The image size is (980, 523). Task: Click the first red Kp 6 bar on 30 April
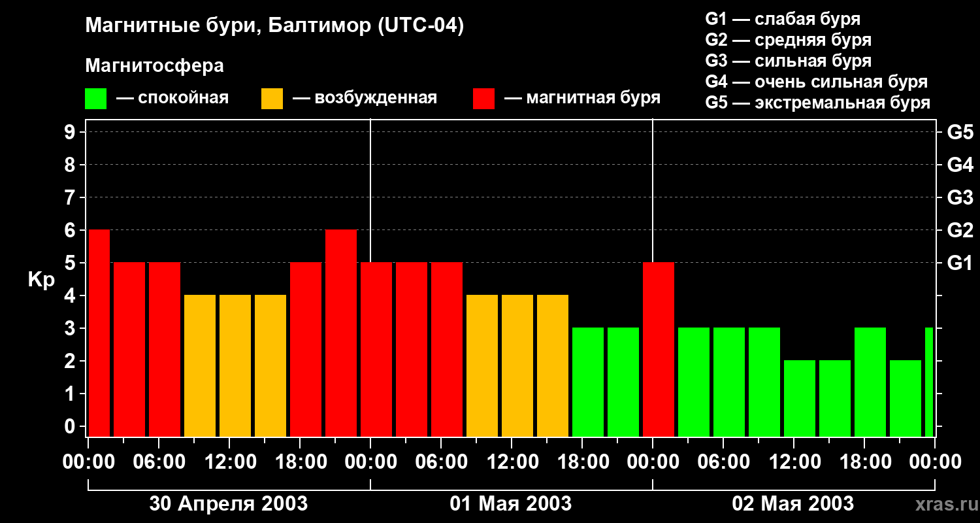point(99,333)
